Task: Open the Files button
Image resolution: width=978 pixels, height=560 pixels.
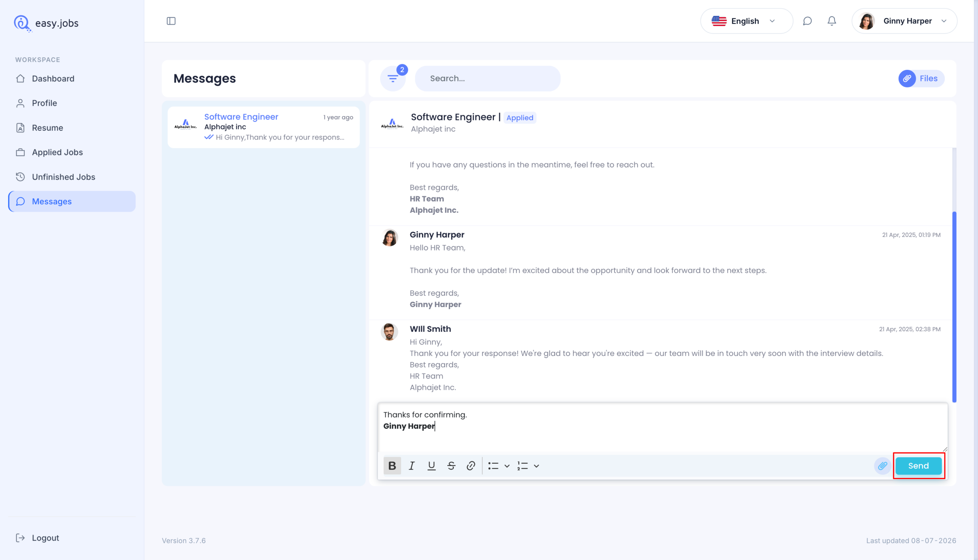Action: pyautogui.click(x=921, y=78)
